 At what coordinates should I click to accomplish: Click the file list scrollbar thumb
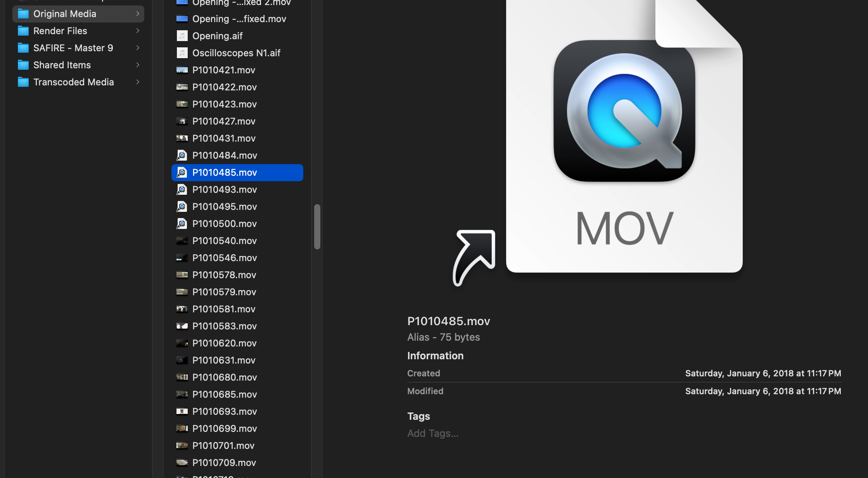317,227
